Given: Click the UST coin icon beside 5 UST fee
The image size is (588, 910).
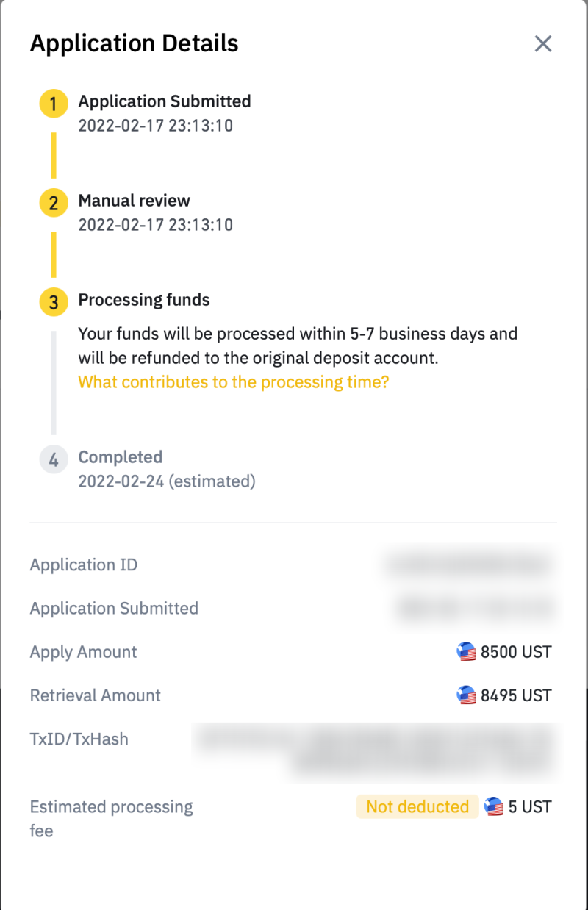Looking at the screenshot, I should [x=495, y=807].
